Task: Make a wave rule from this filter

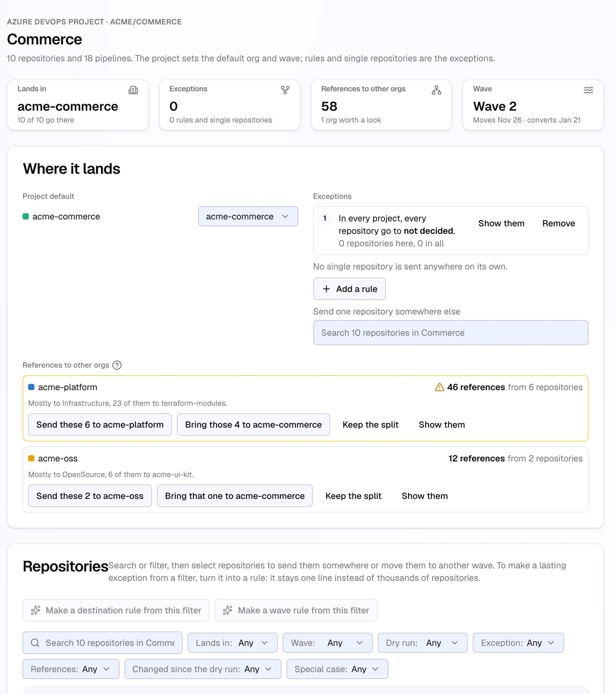Action: 296,610
